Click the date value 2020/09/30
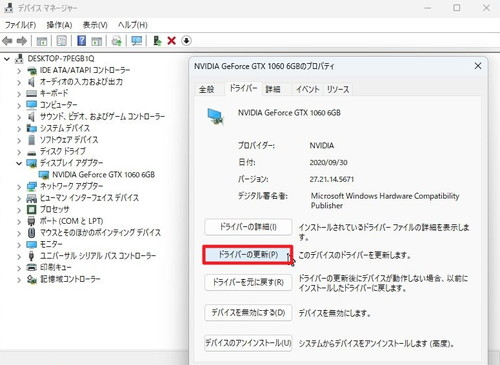 (328, 163)
